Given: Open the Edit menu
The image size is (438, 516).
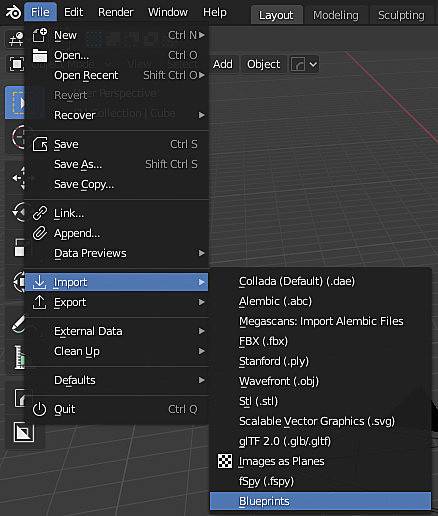Looking at the screenshot, I should coord(73,12).
